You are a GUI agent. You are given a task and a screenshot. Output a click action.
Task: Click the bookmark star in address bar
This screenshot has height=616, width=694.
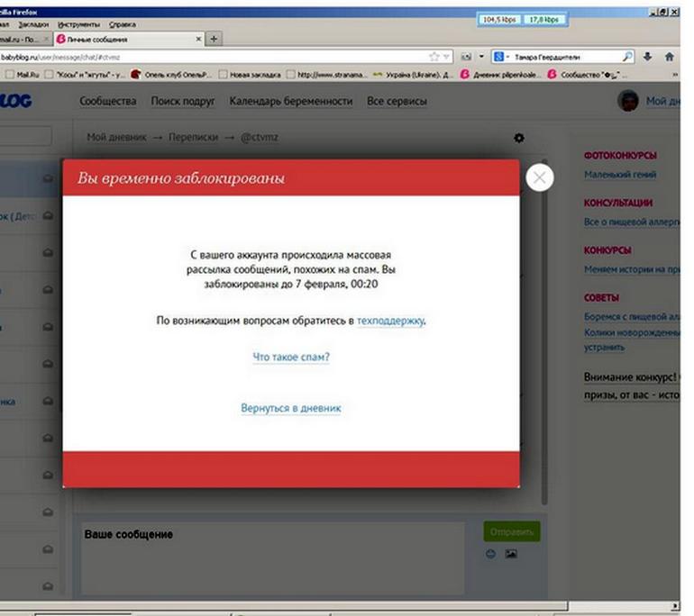click(434, 56)
